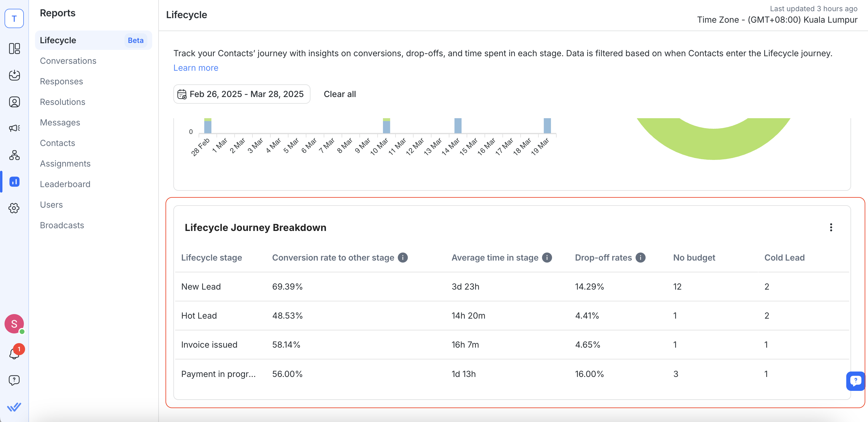Open the broadcasts megaphone icon
This screenshot has width=868, height=422.
point(14,128)
